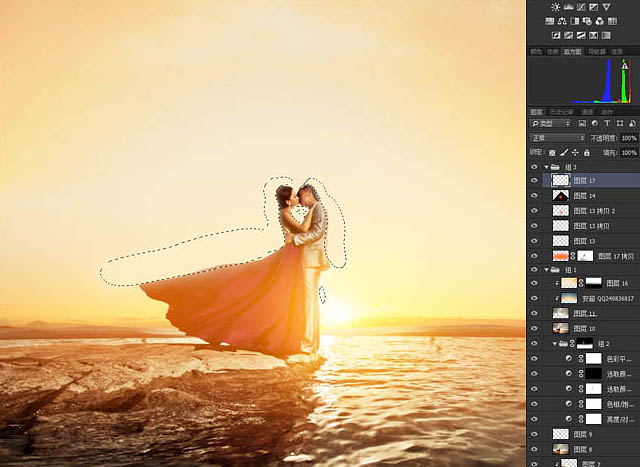Add a Levels adjustment layer
This screenshot has height=467, width=640.
(568, 7)
